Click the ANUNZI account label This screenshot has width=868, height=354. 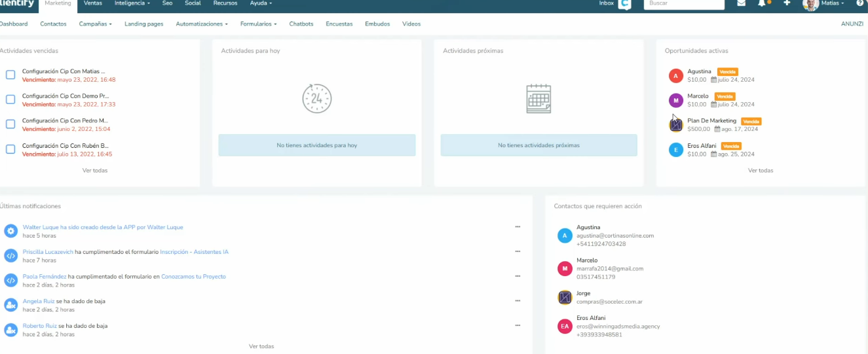coord(852,24)
